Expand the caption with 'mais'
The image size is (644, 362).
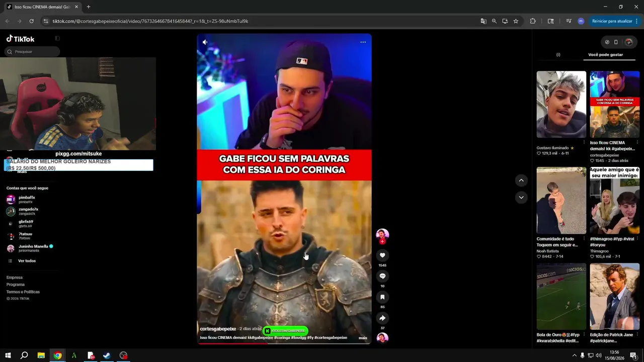tap(363, 338)
